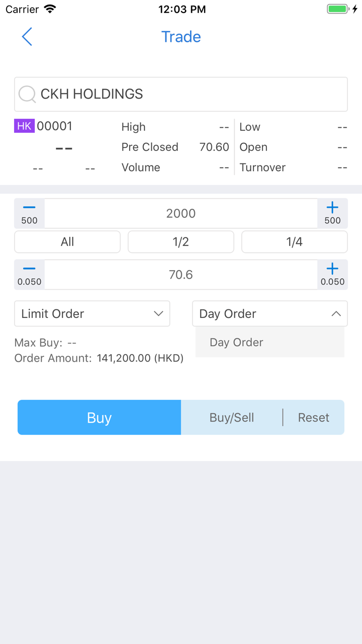Screen dimensions: 362x644
Task: Tap the back arrow icon
Action: point(27,37)
